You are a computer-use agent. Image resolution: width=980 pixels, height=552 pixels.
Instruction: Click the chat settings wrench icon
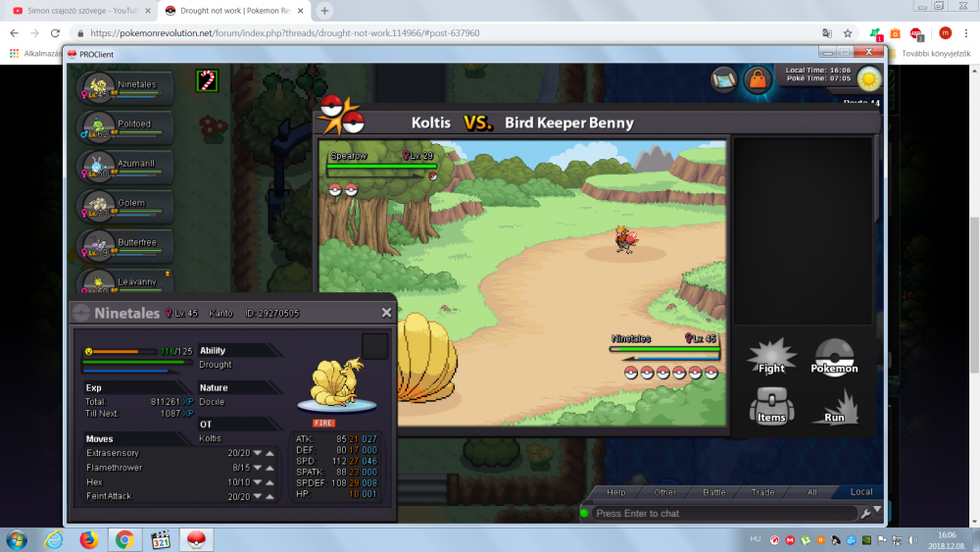pyautogui.click(x=865, y=513)
